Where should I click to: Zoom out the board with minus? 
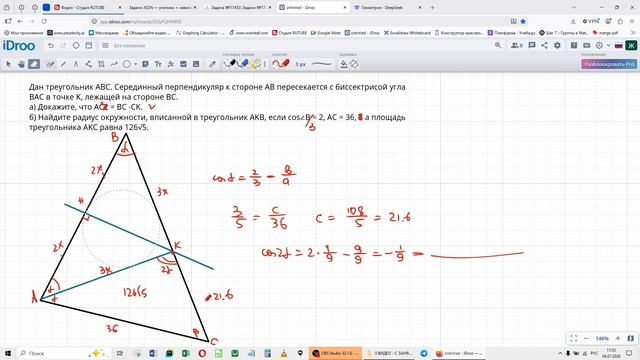click(x=587, y=338)
